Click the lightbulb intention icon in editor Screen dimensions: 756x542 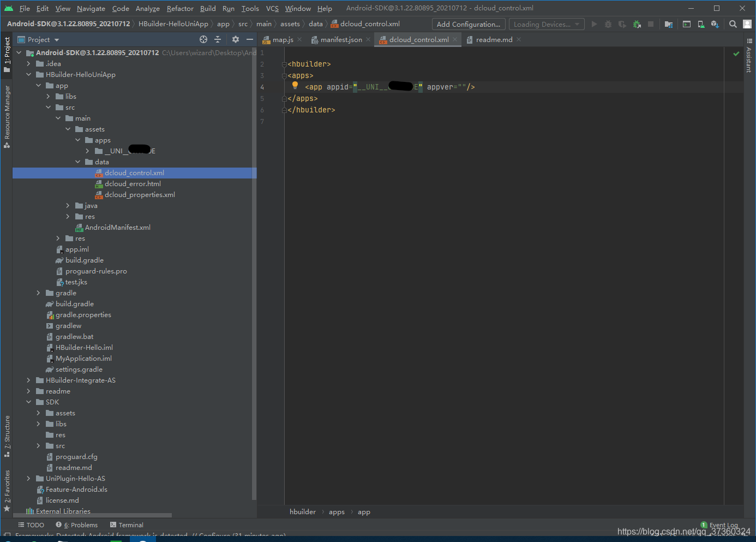click(x=295, y=85)
